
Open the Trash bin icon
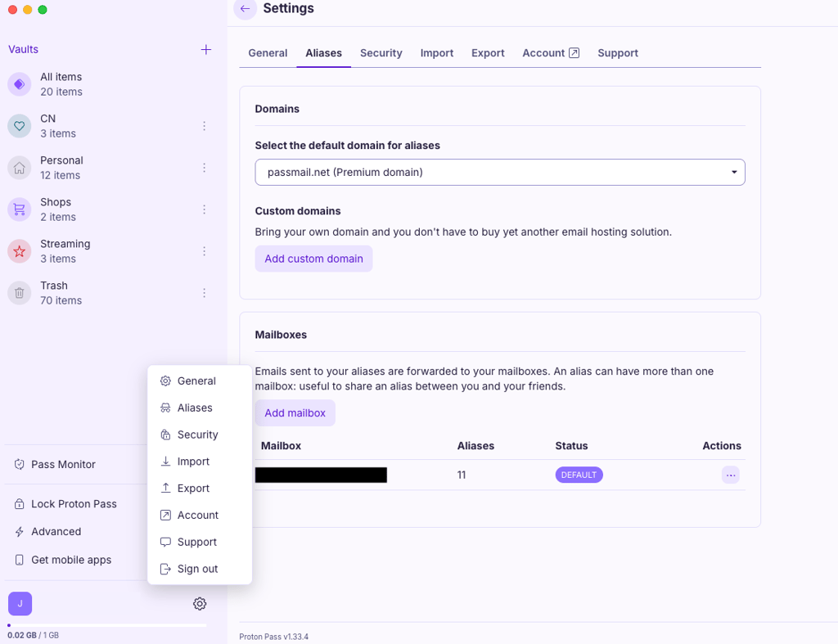tap(20, 293)
